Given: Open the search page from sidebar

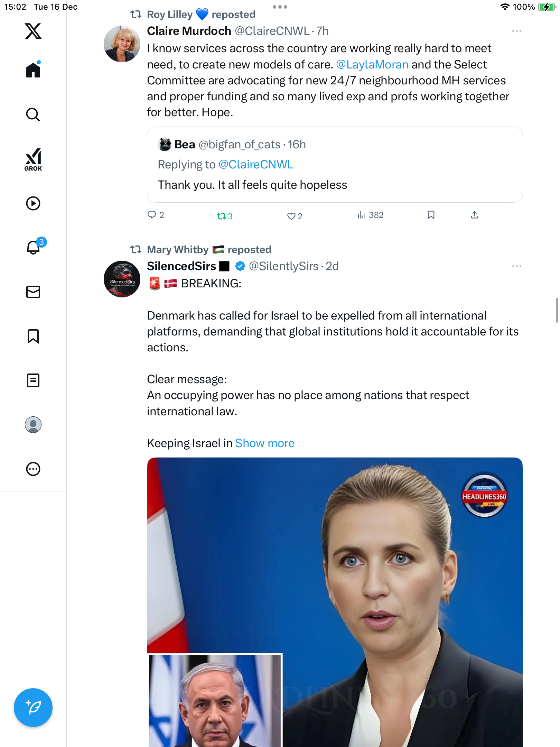Looking at the screenshot, I should point(33,114).
